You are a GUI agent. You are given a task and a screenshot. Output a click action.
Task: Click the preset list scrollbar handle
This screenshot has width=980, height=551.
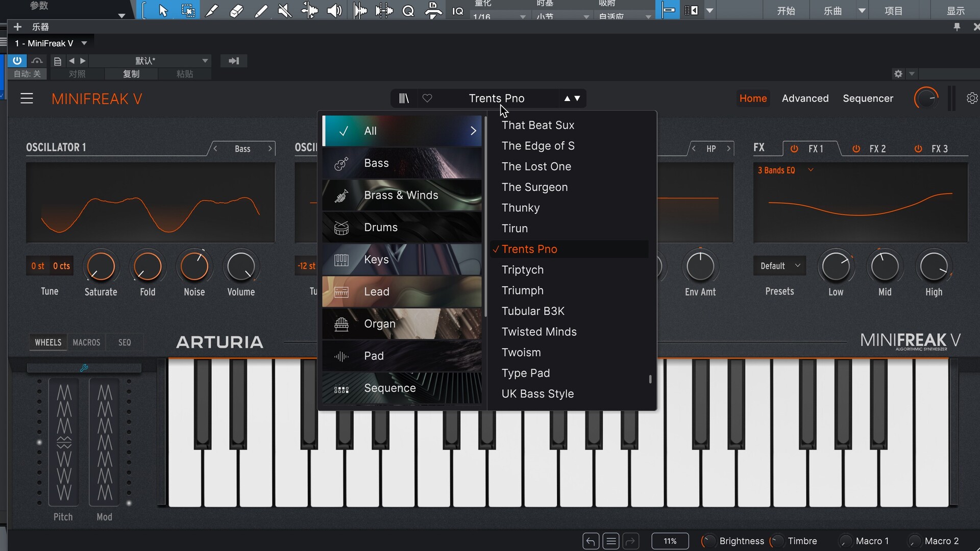point(650,379)
